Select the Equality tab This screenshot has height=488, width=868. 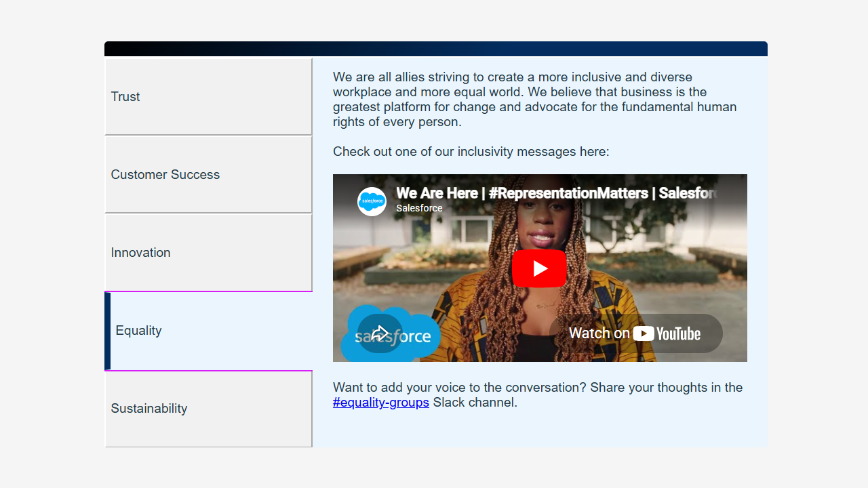209,331
